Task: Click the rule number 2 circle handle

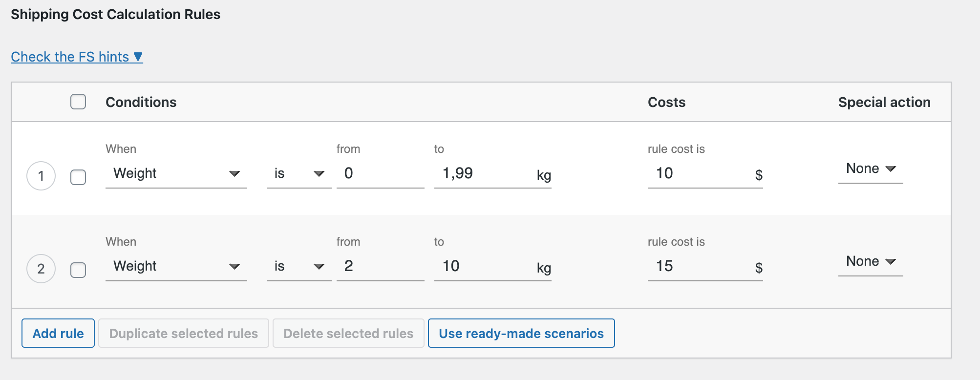Action: tap(41, 269)
